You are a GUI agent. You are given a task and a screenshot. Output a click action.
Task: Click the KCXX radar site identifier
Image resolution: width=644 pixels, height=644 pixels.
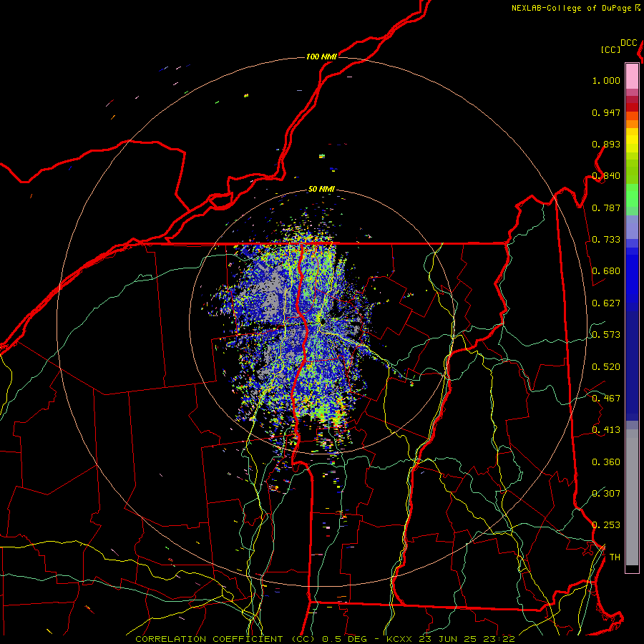[x=399, y=639]
